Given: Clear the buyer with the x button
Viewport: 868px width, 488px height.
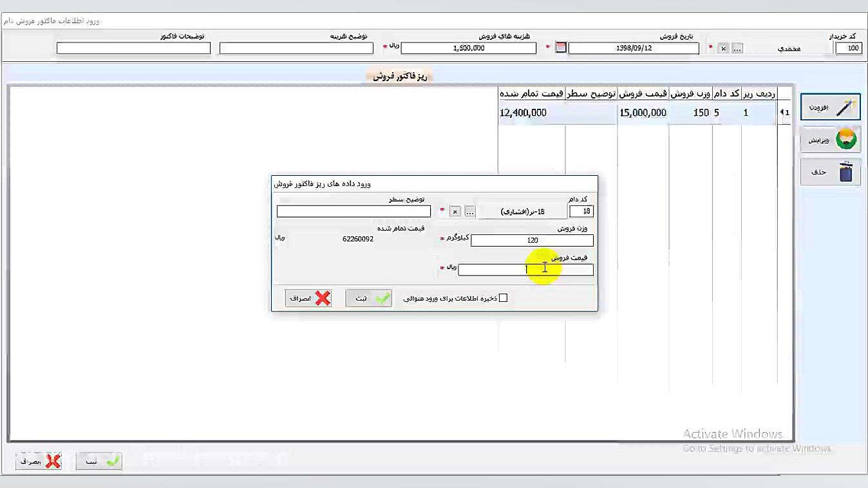Looking at the screenshot, I should pos(723,48).
